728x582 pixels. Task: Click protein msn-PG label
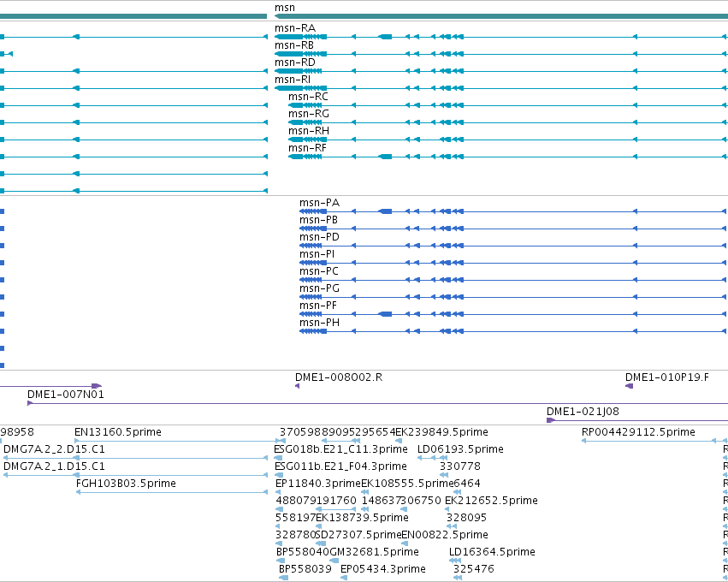(x=319, y=288)
